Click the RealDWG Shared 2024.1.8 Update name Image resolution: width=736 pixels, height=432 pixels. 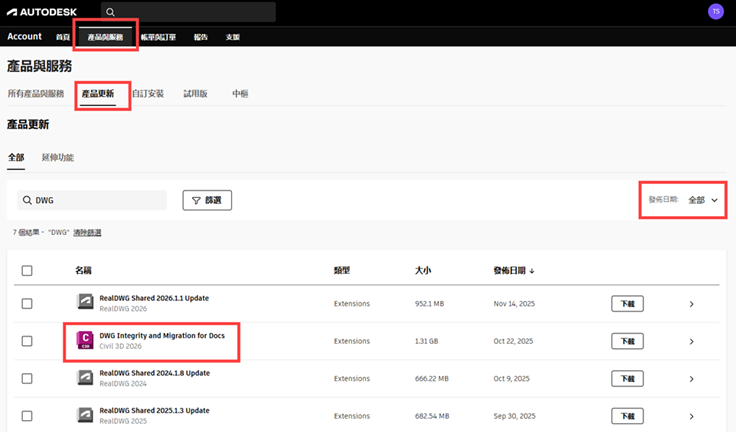154,373
